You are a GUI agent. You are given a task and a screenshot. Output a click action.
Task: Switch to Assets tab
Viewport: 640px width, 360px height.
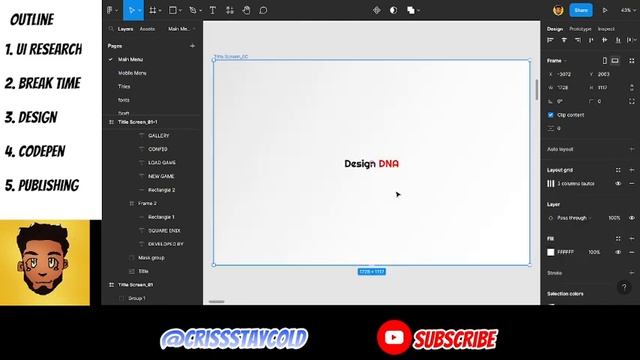tap(147, 29)
